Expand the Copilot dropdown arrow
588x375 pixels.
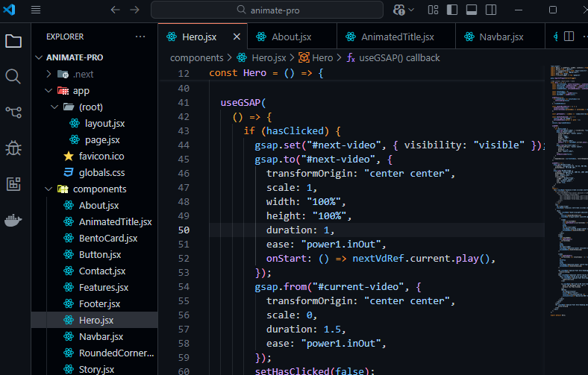(411, 10)
